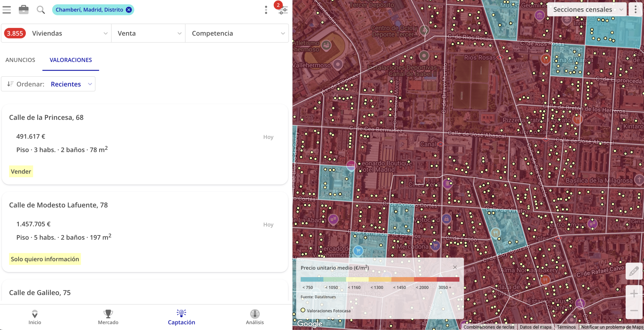This screenshot has width=644, height=330.
Task: Open the Secciones censales map layer dropdown
Action: point(587,10)
